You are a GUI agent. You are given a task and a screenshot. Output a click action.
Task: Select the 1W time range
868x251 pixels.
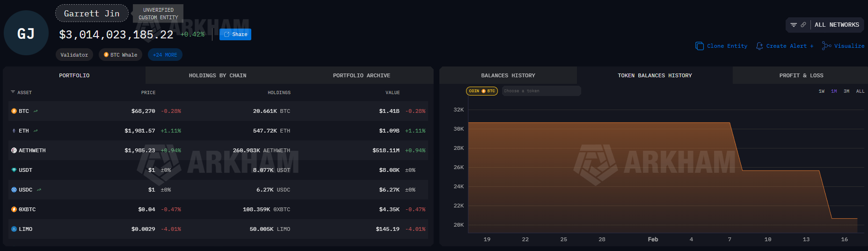point(822,91)
